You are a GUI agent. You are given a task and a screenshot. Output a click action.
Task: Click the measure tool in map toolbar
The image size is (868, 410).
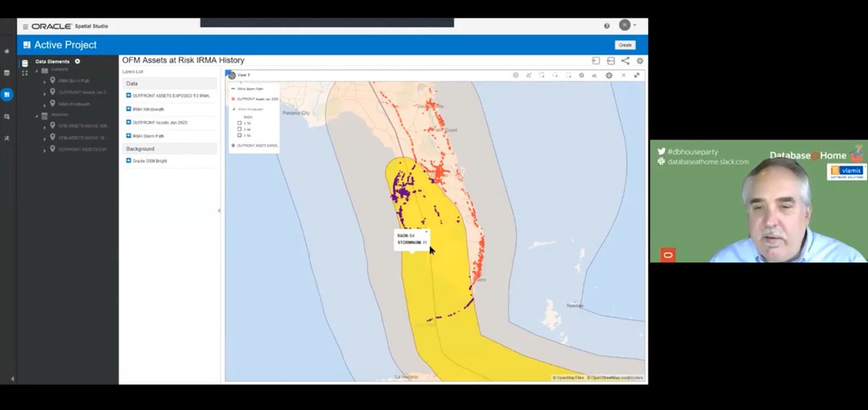[x=595, y=75]
